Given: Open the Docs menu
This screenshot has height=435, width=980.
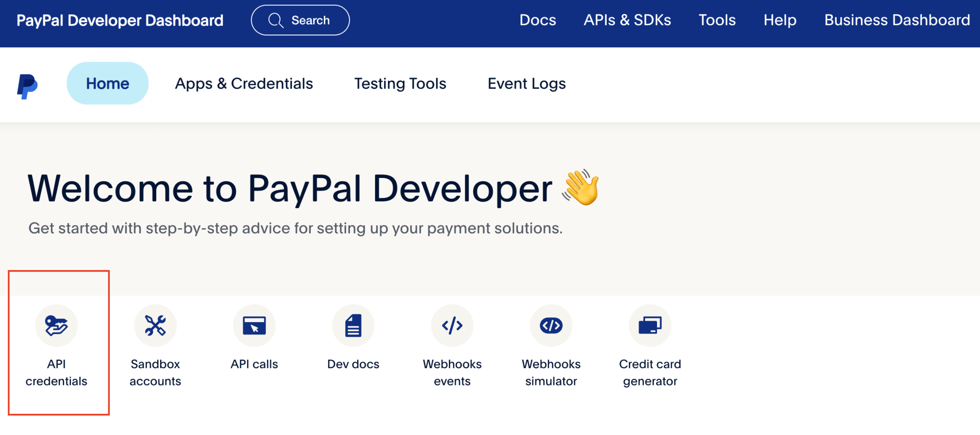Looking at the screenshot, I should 538,20.
